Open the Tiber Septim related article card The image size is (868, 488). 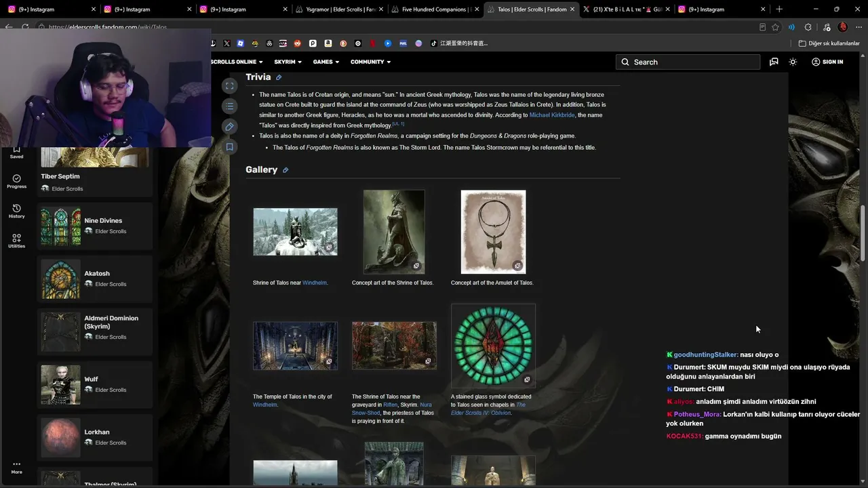[95, 172]
